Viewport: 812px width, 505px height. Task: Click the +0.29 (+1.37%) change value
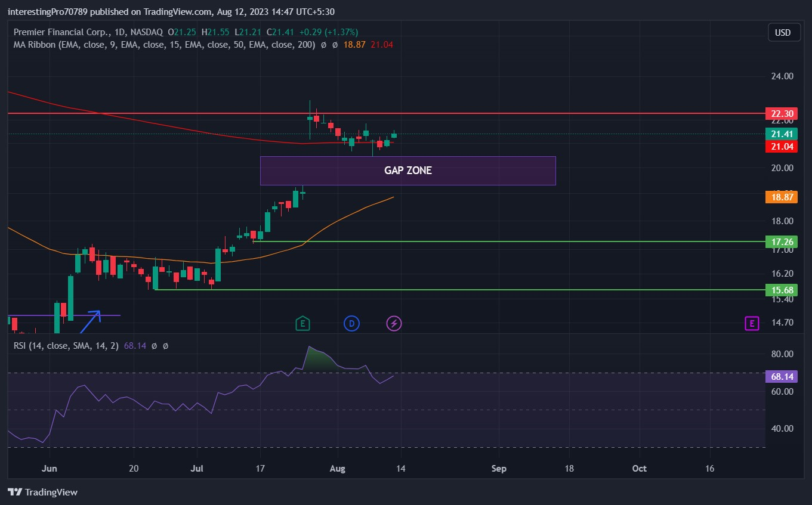pyautogui.click(x=329, y=32)
